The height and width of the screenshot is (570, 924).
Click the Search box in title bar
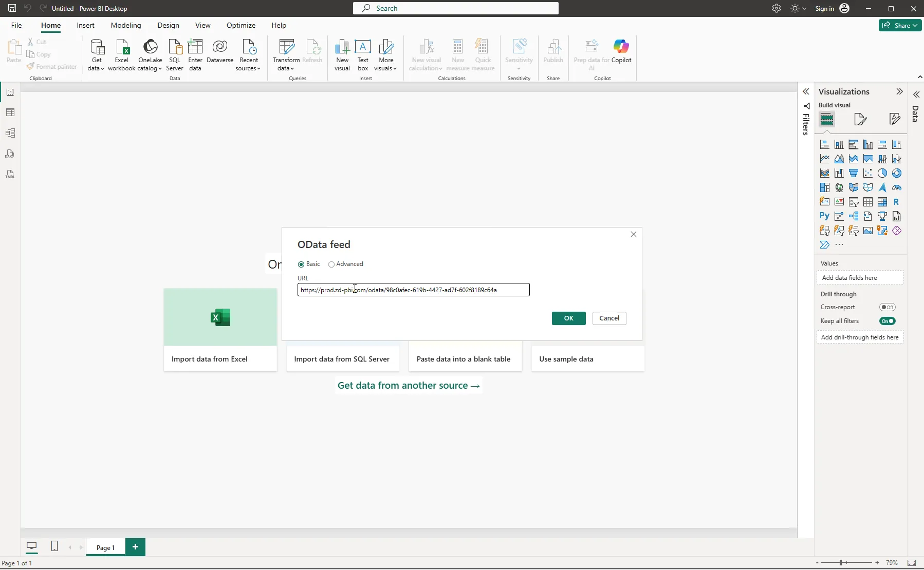(456, 8)
